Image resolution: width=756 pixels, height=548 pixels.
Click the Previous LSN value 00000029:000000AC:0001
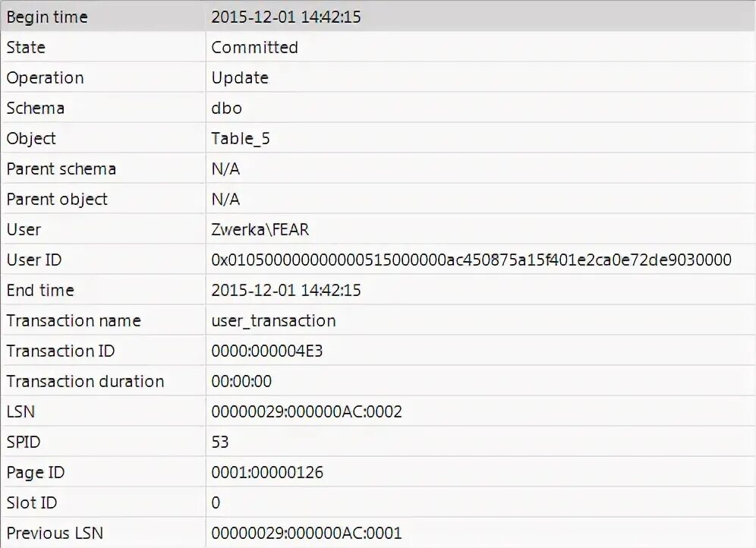pyautogui.click(x=306, y=533)
